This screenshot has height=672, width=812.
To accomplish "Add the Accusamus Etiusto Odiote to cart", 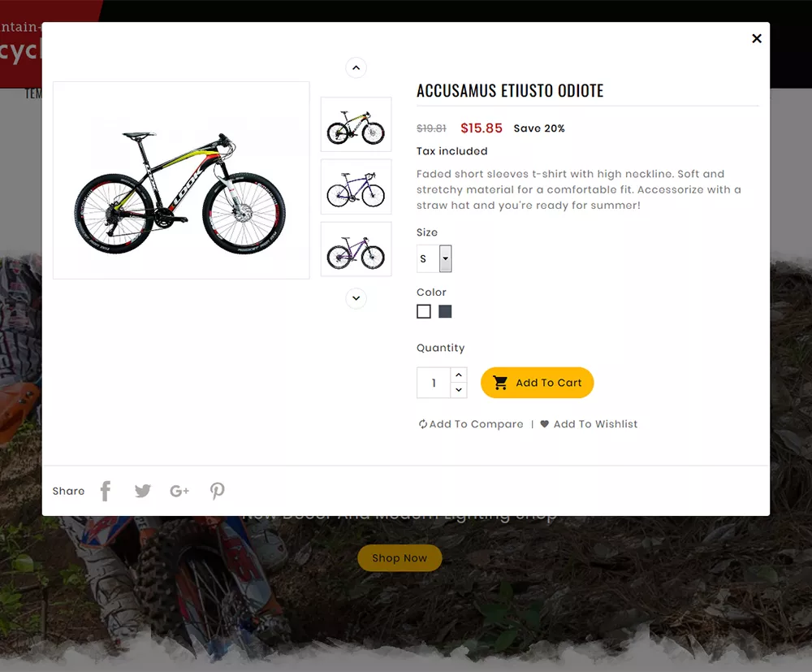I will pos(537,382).
